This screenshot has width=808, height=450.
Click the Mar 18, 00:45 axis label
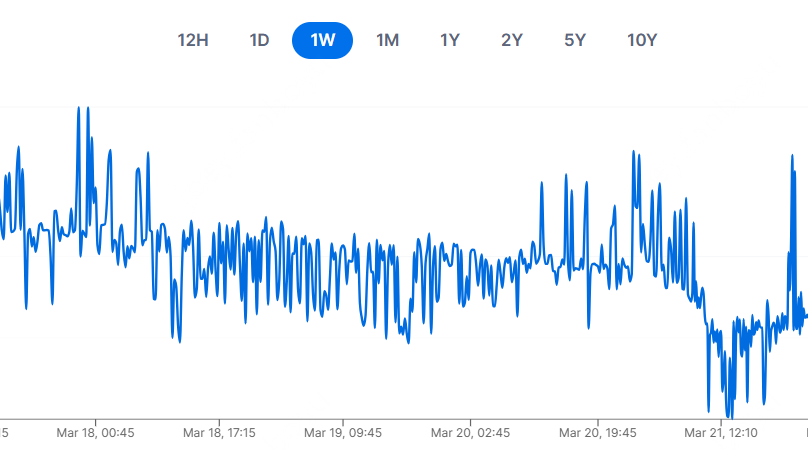click(x=96, y=433)
